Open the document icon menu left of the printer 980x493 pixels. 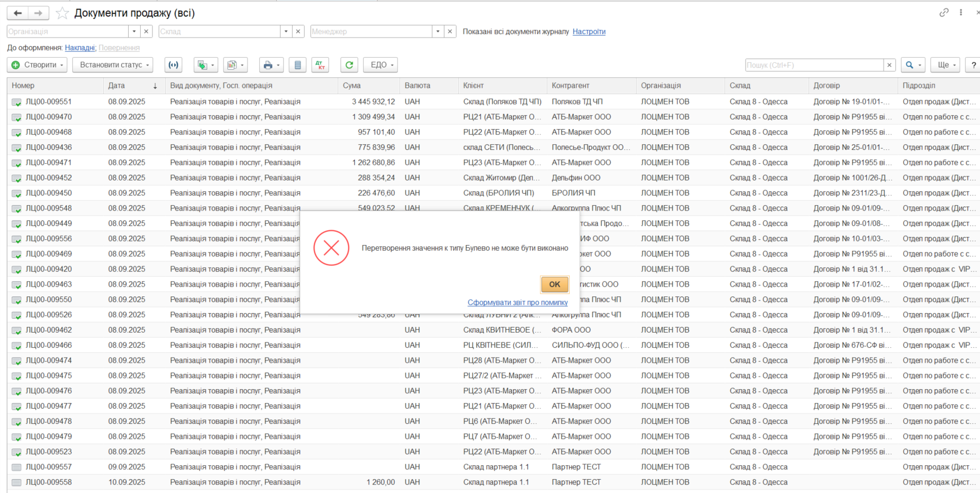235,65
